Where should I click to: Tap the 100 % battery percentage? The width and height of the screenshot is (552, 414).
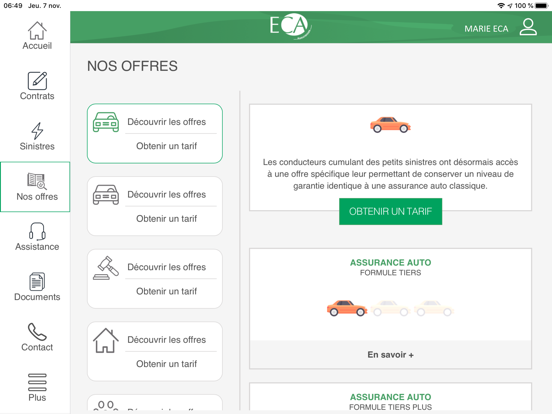pos(523,6)
